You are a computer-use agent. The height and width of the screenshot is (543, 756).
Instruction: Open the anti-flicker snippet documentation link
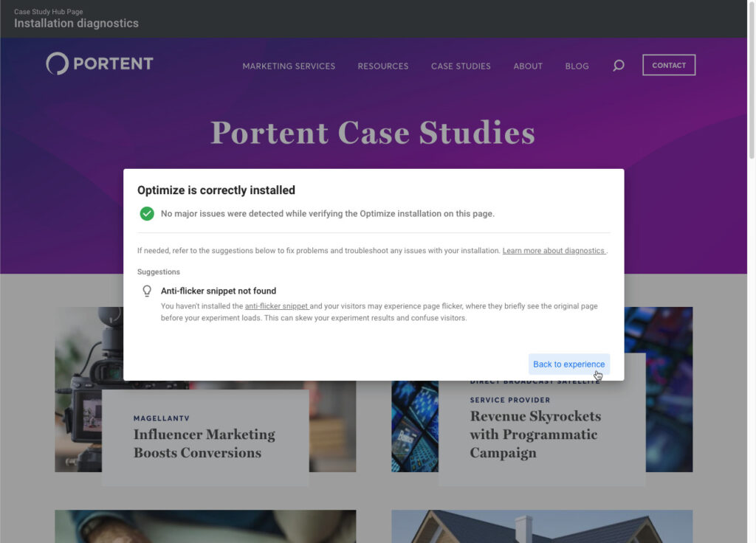point(276,305)
